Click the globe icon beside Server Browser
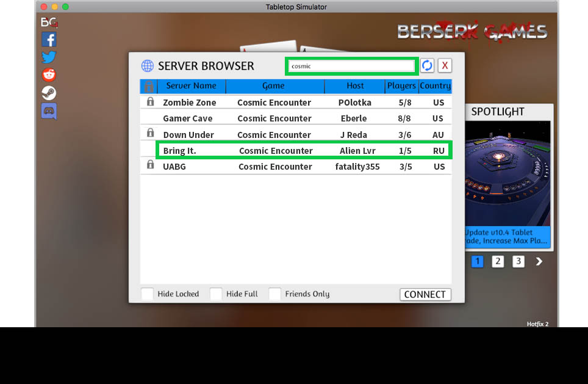 click(148, 66)
